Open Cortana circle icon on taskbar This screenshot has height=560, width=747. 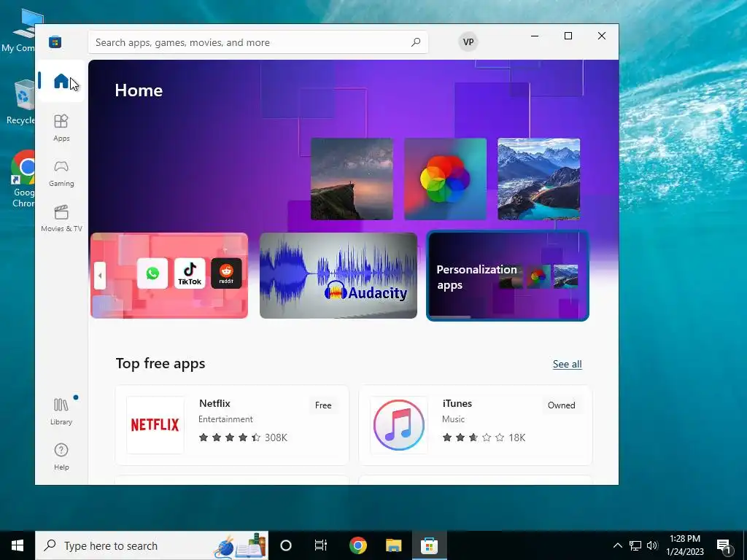pos(286,545)
